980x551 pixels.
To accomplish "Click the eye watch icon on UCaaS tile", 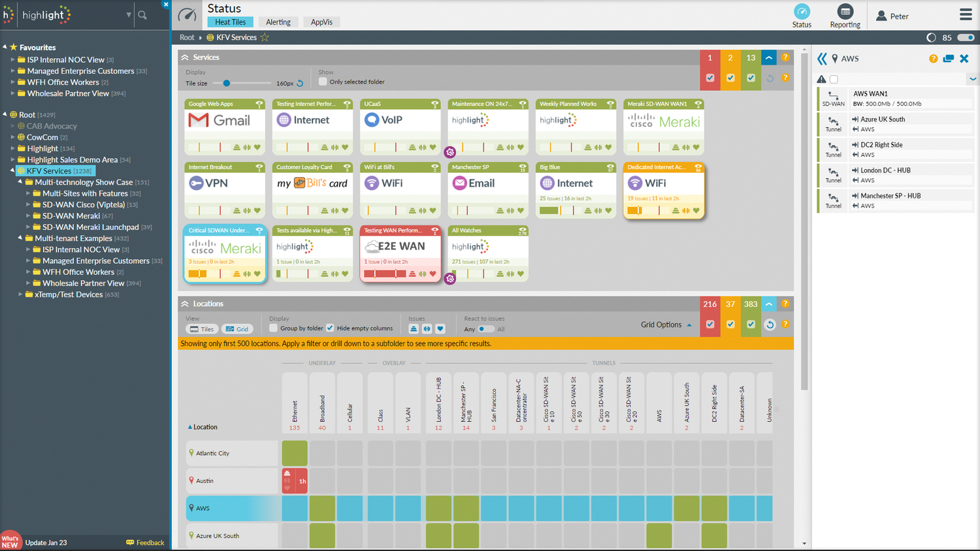I will [434, 104].
